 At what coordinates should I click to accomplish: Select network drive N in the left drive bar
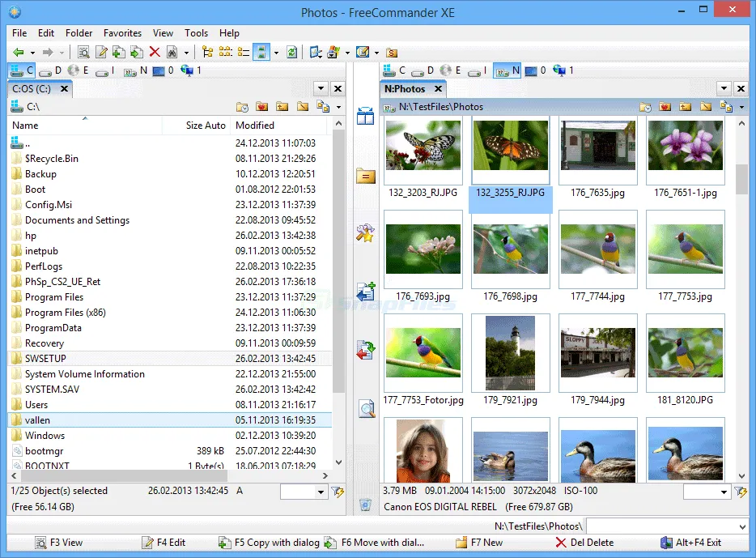[x=135, y=71]
